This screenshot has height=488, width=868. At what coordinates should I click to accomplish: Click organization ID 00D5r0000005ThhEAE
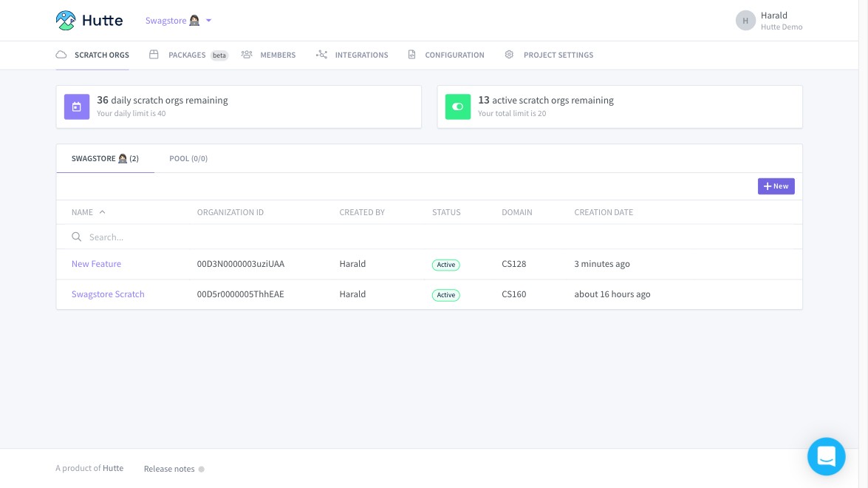(241, 294)
